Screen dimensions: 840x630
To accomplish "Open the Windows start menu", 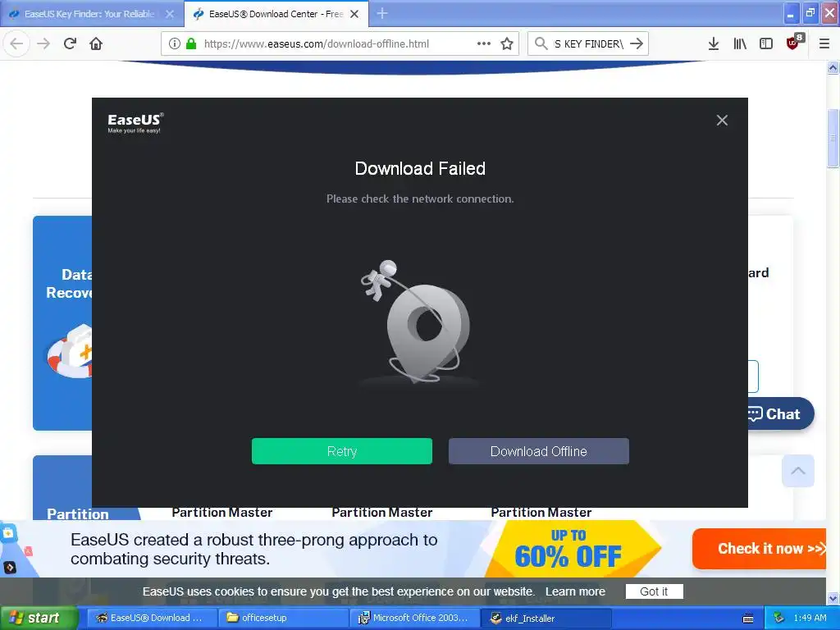I will 38,618.
